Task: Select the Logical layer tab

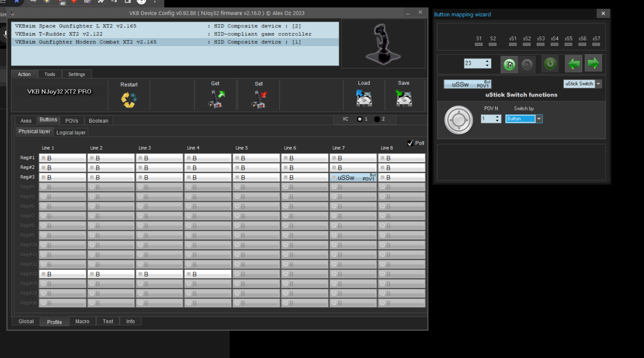Action: tap(71, 132)
